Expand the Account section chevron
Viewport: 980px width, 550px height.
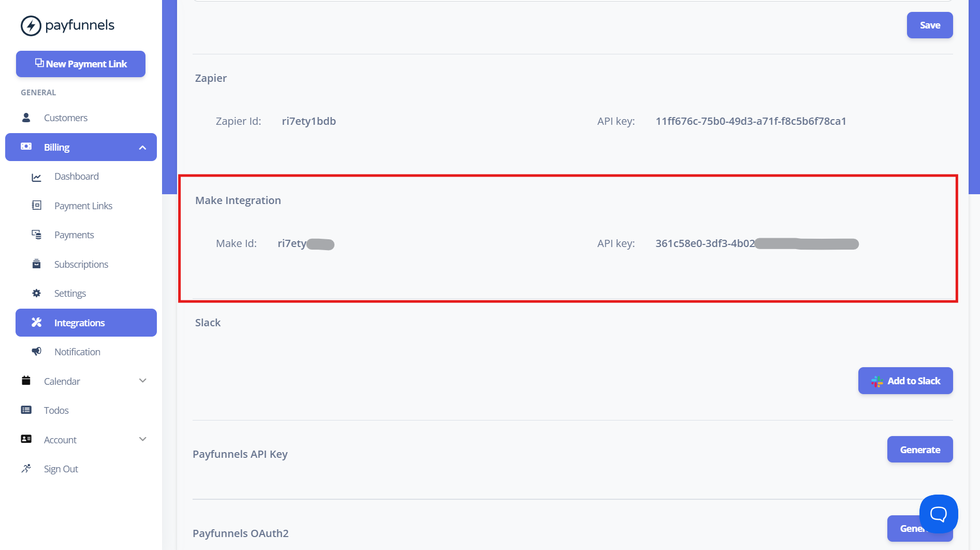pyautogui.click(x=143, y=439)
